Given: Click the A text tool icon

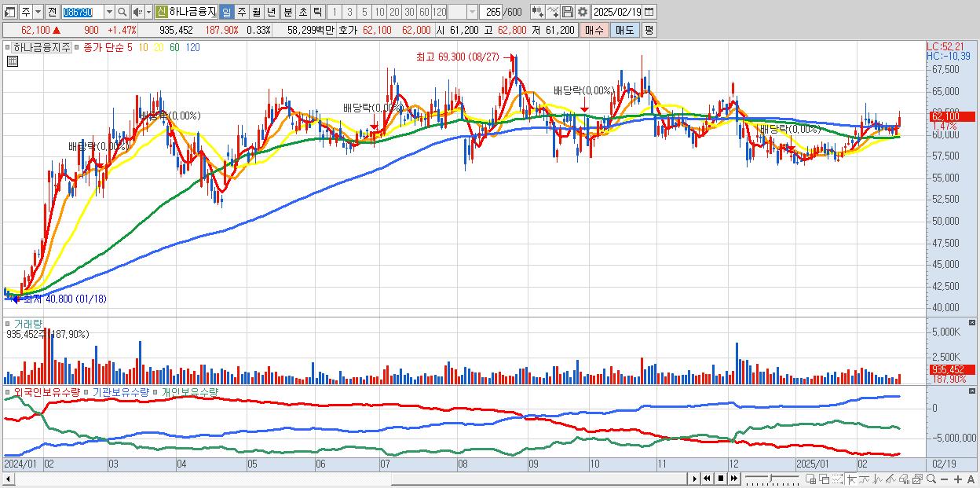Looking at the screenshot, I should 971,479.
